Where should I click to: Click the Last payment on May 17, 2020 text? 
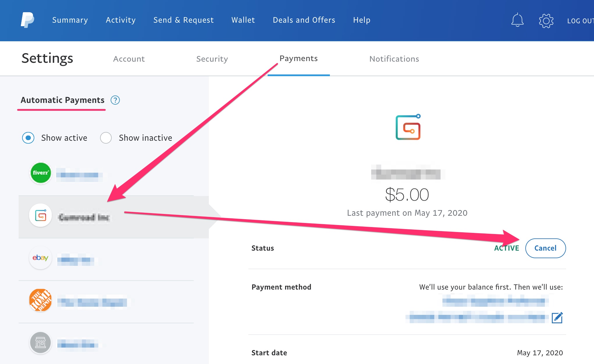(x=407, y=213)
